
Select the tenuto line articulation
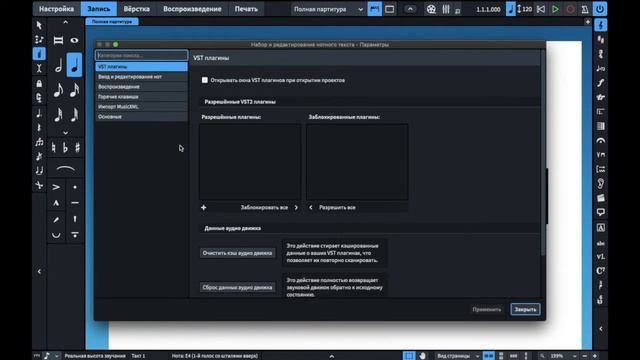pyautogui.click(x=75, y=203)
